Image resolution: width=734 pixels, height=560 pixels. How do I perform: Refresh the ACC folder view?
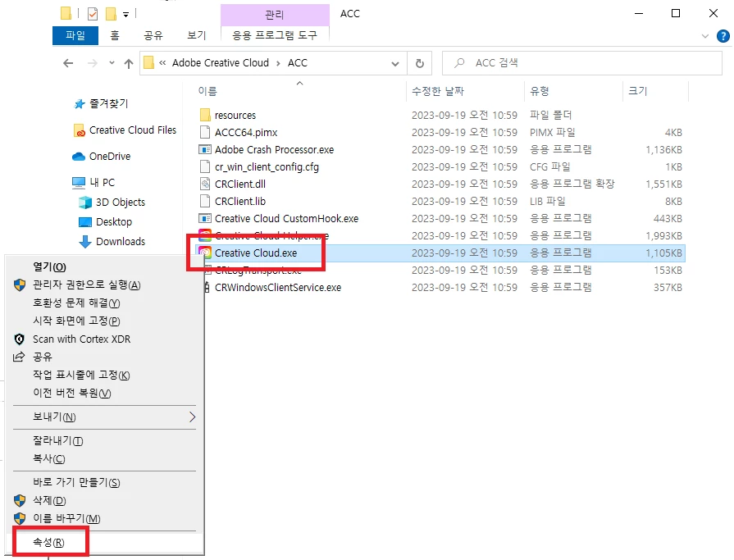tap(420, 63)
